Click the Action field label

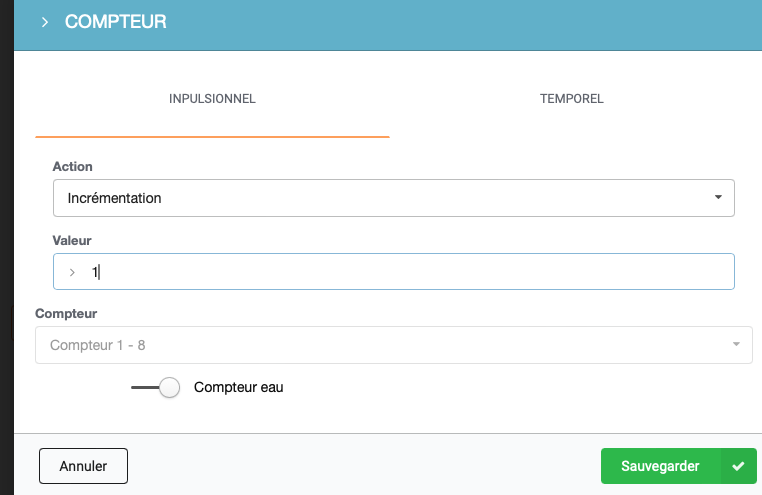pyautogui.click(x=72, y=167)
